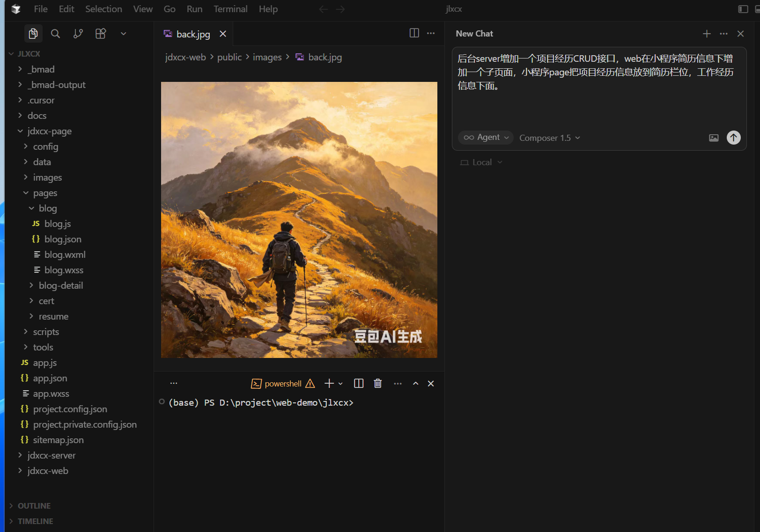Click into the chat prompt text area
Screen dimensions: 760x532
[599, 87]
